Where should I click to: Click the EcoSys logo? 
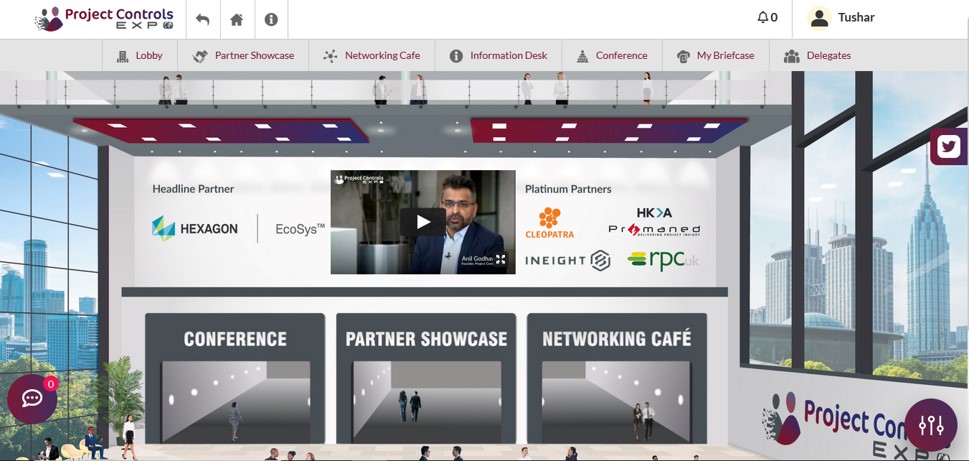pos(300,229)
